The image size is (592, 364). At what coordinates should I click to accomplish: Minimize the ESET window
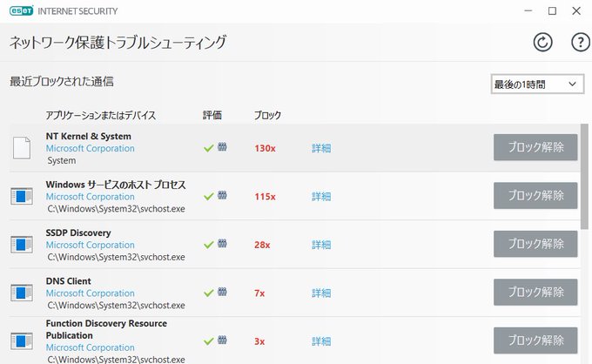528,11
